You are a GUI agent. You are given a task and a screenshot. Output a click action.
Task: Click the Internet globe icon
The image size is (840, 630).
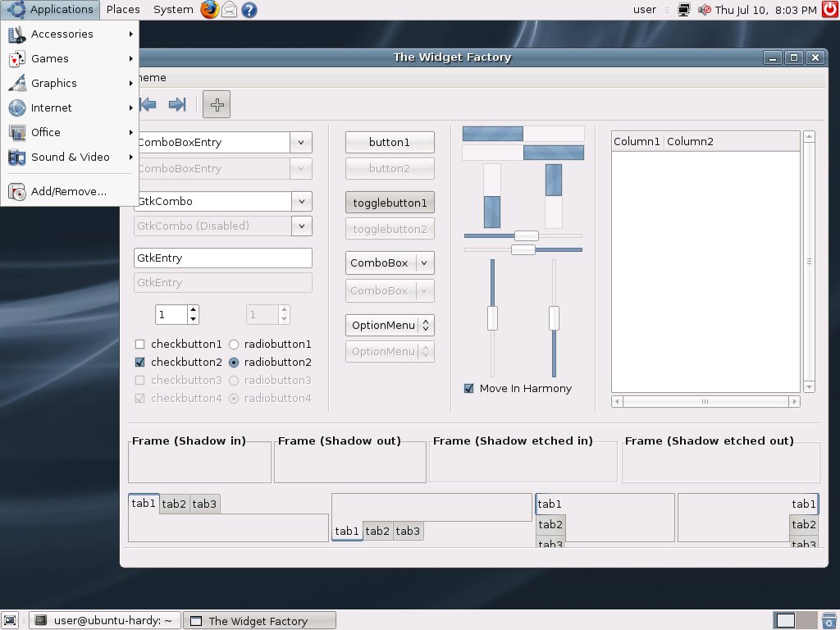(16, 108)
